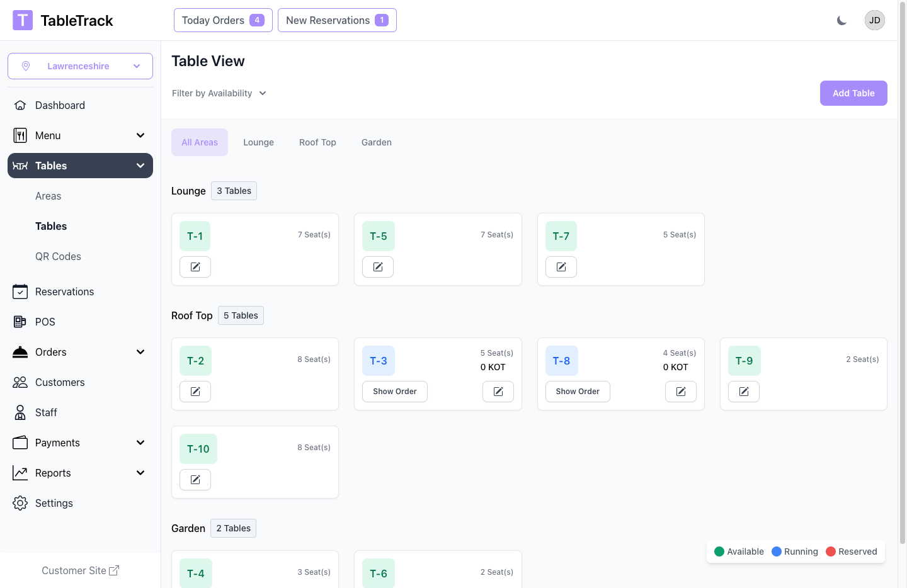Select the Garden area tab

pyautogui.click(x=376, y=142)
